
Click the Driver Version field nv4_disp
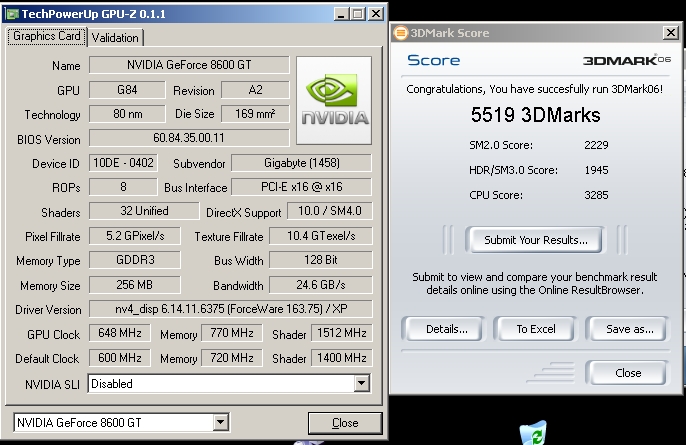pos(231,309)
